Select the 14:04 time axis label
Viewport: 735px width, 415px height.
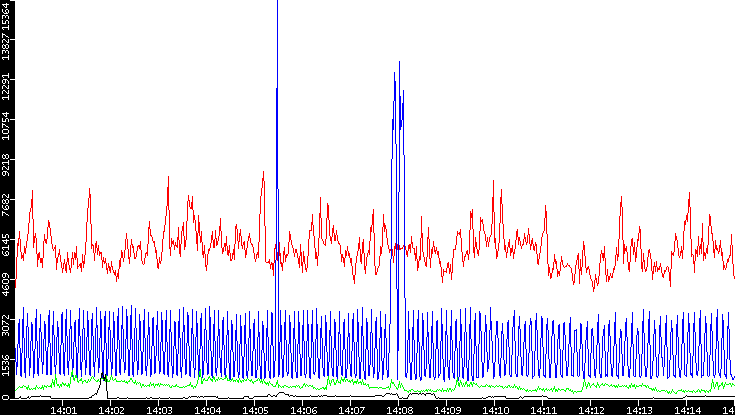[x=207, y=410]
